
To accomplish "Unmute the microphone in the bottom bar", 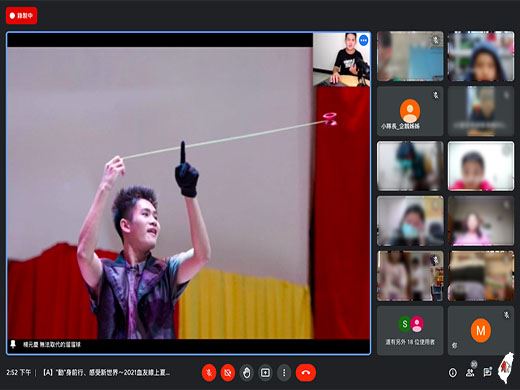I will [209, 372].
